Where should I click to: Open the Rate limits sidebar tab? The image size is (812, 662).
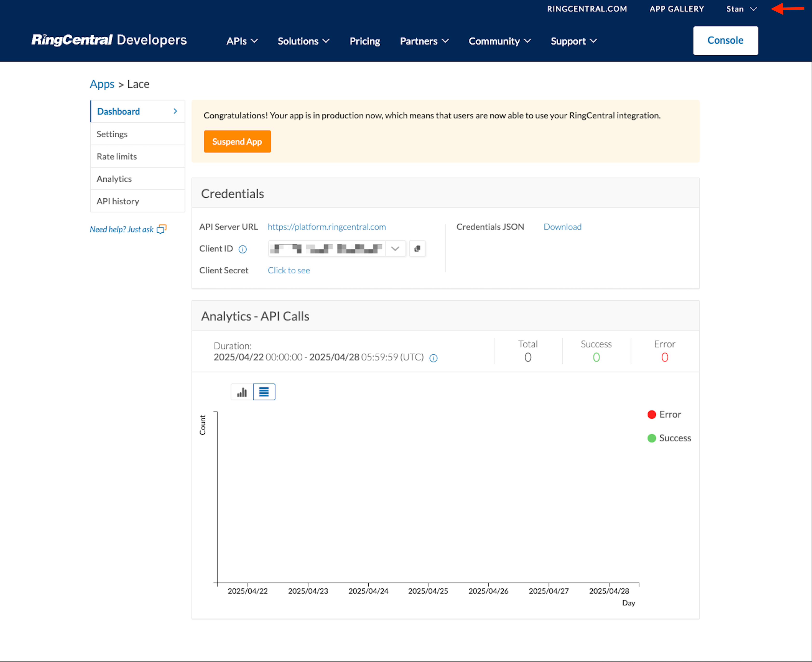click(x=138, y=156)
